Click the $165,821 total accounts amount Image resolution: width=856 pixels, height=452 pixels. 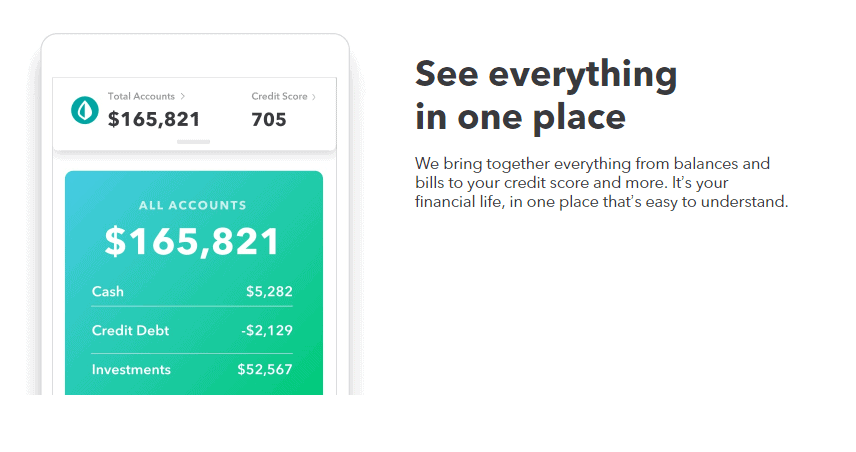point(154,120)
